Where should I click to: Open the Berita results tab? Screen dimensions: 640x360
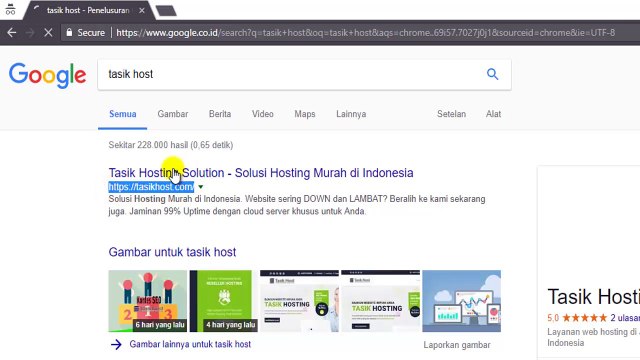tap(220, 114)
